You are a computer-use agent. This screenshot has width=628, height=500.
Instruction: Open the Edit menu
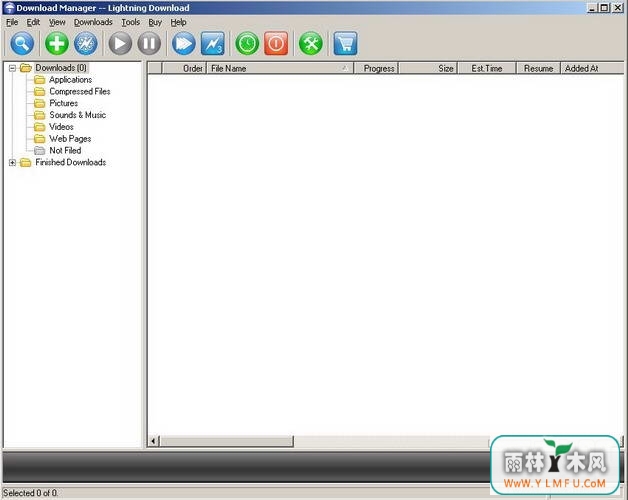pyautogui.click(x=33, y=22)
